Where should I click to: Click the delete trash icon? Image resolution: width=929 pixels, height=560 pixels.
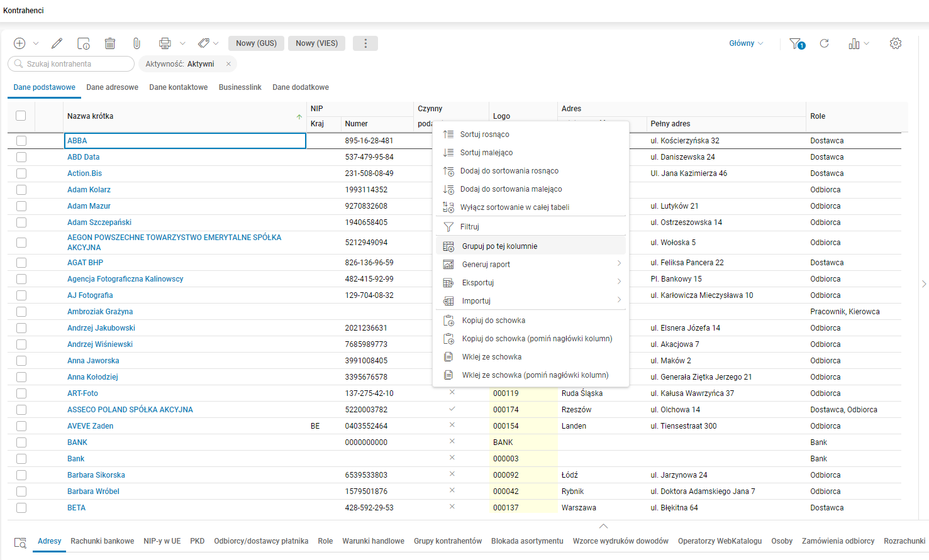point(110,43)
